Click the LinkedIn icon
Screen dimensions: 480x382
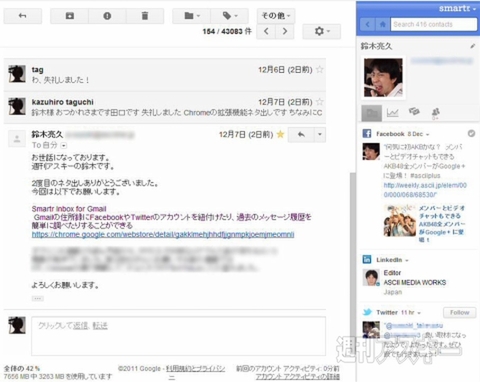367,259
